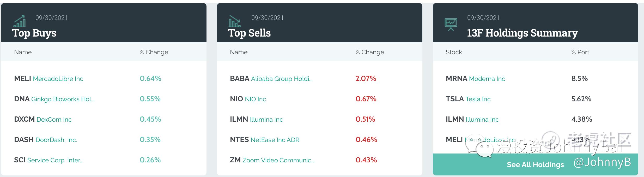Screen dimensions: 644x177
Task: Open Illumina Inc in Top Sells
Action: [x=266, y=120]
